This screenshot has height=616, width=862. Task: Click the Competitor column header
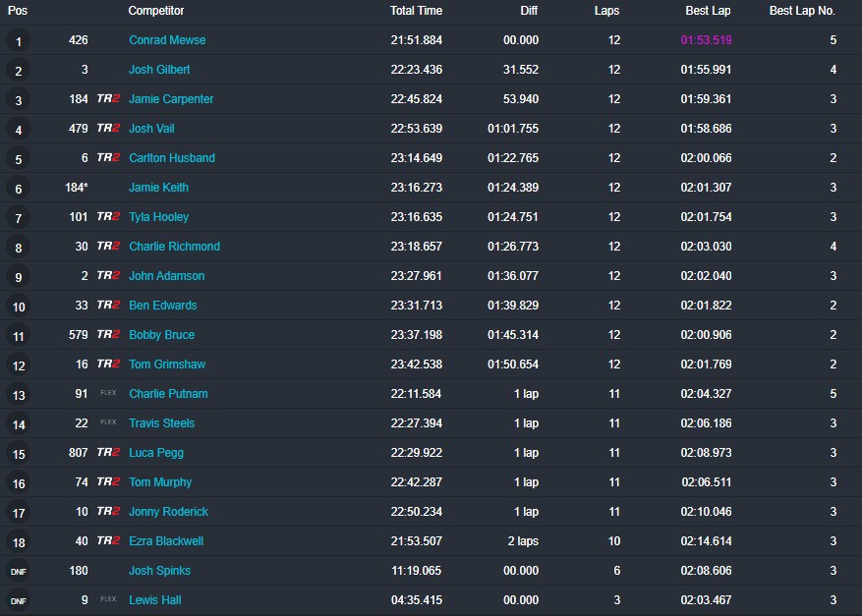click(x=156, y=11)
